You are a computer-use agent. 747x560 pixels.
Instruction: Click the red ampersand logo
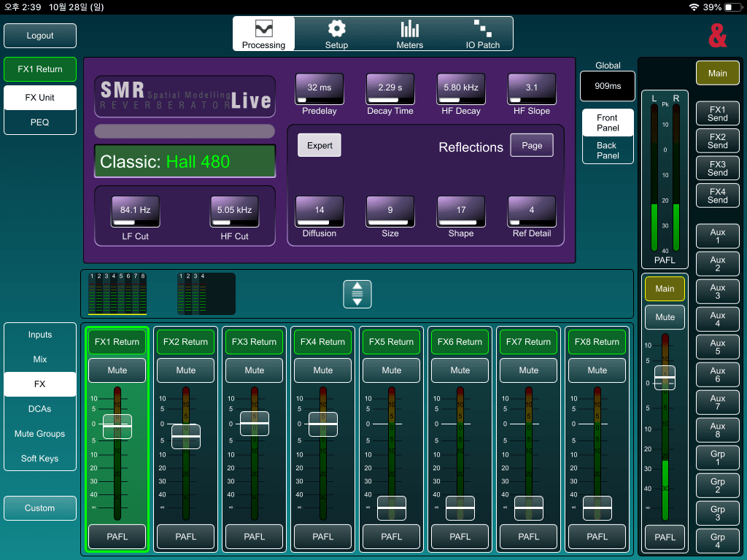tap(718, 35)
